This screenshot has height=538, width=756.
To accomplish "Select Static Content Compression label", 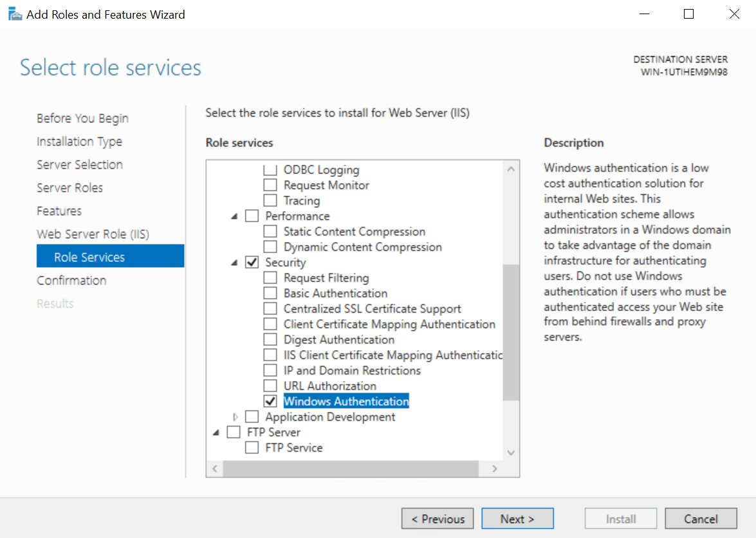I will tap(355, 232).
